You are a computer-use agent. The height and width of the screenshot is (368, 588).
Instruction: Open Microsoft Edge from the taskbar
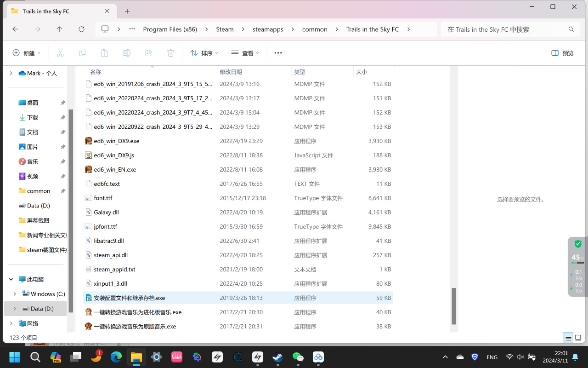point(116,356)
